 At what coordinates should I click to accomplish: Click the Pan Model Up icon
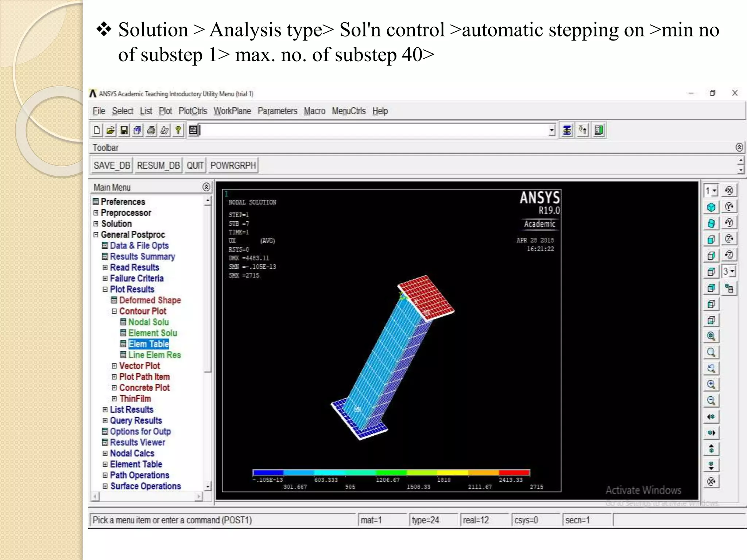pyautogui.click(x=711, y=449)
